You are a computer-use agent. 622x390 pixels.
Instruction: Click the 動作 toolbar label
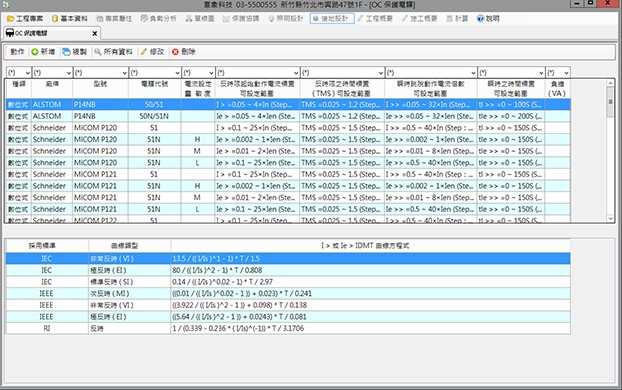17,52
